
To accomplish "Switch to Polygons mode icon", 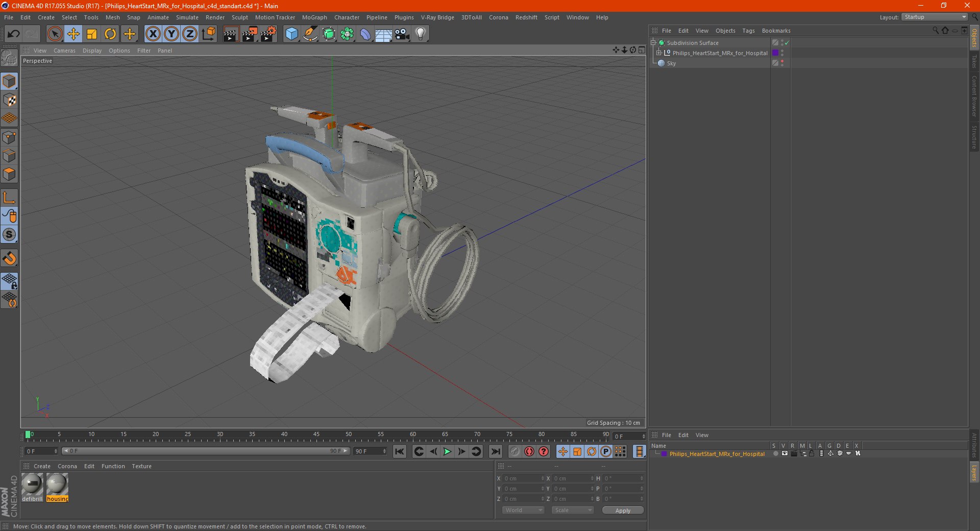I will [x=9, y=174].
